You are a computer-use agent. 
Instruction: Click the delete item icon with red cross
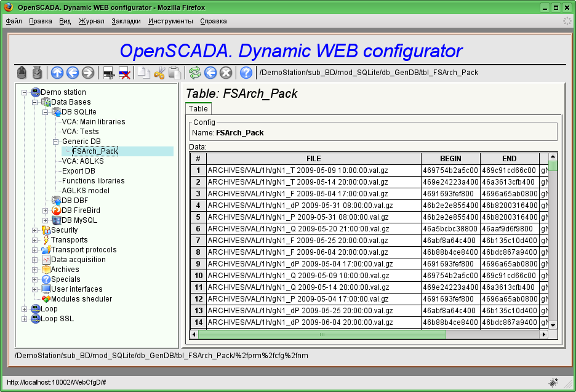pos(124,73)
